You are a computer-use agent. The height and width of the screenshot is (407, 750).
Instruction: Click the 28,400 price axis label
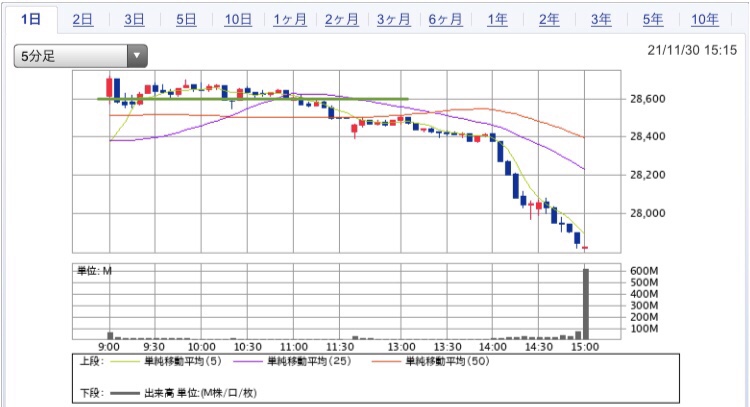tap(648, 137)
